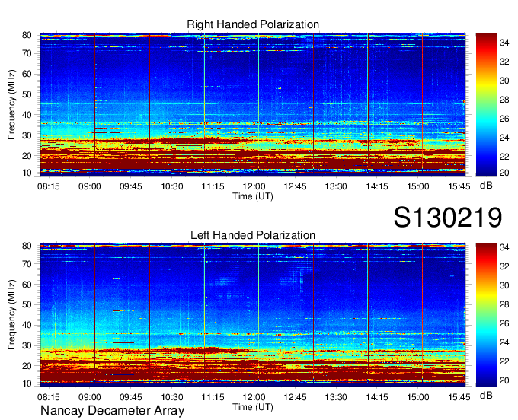Click the 26 value on bottom color scale
The image size is (518, 420).
(x=504, y=323)
